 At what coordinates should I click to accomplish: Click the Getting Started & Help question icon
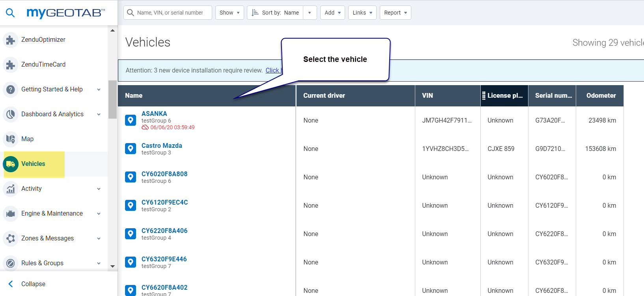[11, 89]
